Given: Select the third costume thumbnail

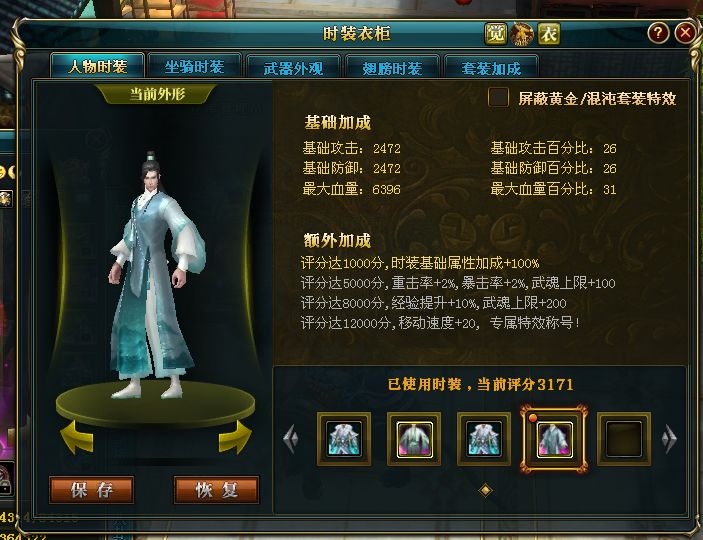Looking at the screenshot, I should coord(484,439).
